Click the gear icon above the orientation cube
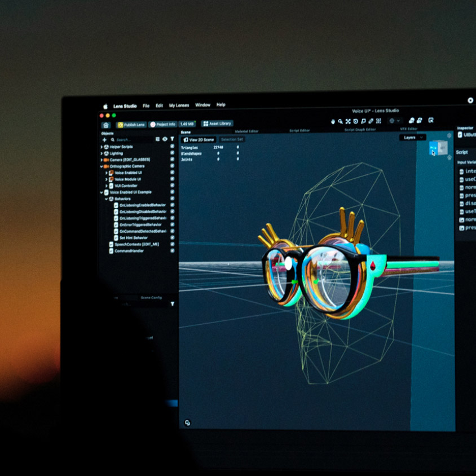This screenshot has height=476, width=476. 449,135
